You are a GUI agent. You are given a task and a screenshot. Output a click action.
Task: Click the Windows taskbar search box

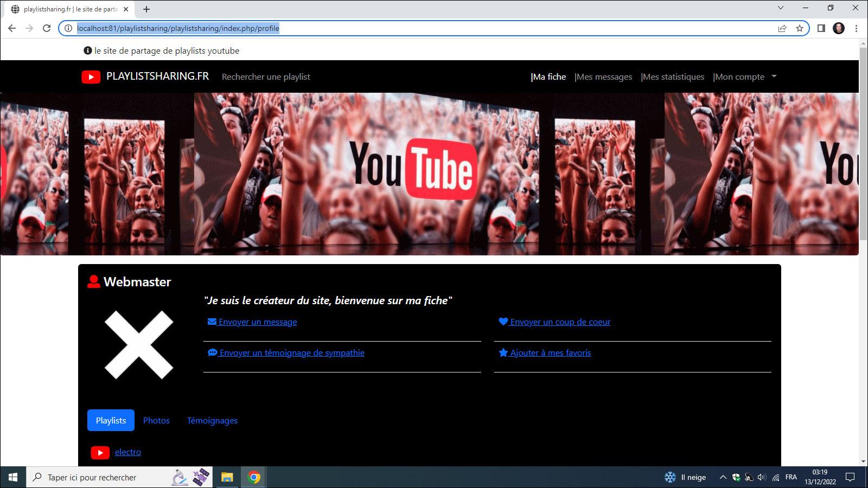coord(103,477)
